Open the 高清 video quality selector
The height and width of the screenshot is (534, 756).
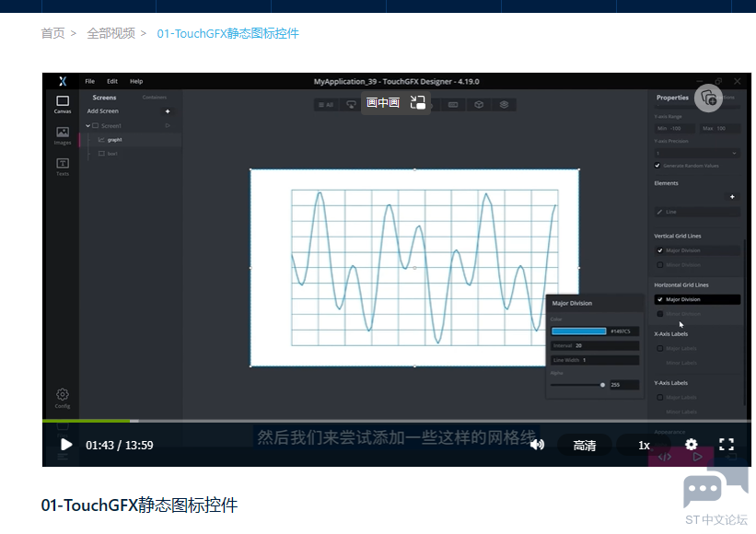tap(585, 446)
